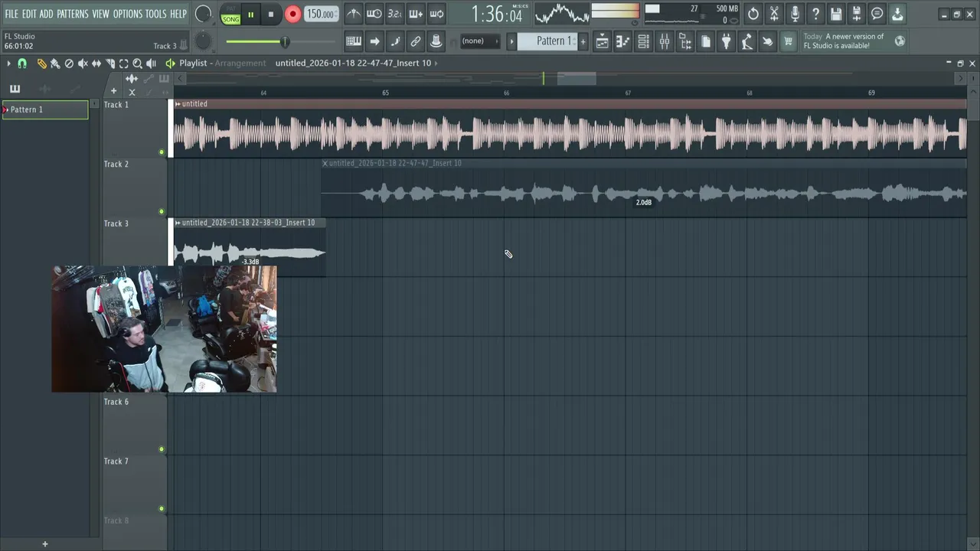This screenshot has height=551, width=980.
Task: Toggle playlist magnet snap icon
Action: [22, 64]
